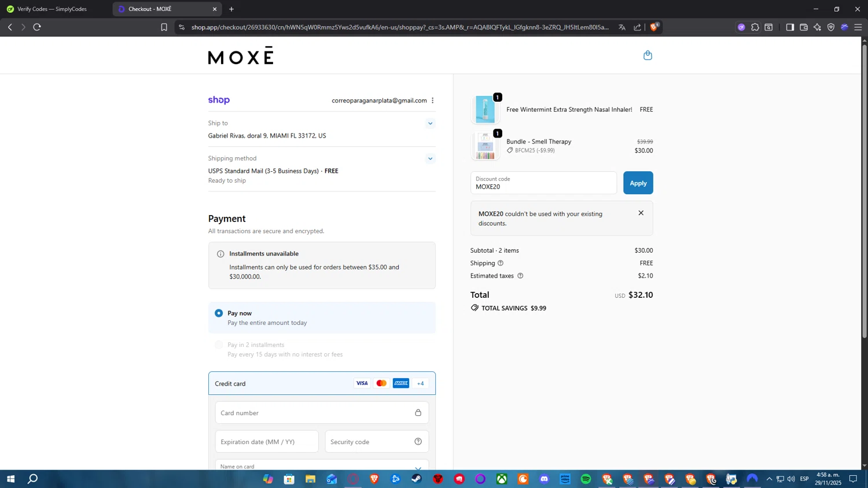Expand the Shipping method section
The width and height of the screenshot is (868, 488).
tap(430, 158)
